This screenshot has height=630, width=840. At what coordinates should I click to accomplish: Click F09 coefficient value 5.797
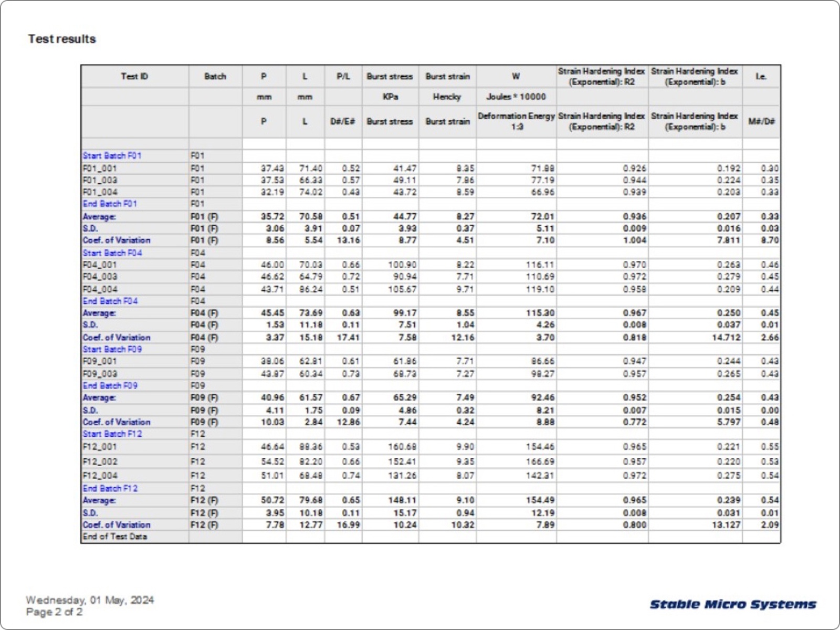729,422
